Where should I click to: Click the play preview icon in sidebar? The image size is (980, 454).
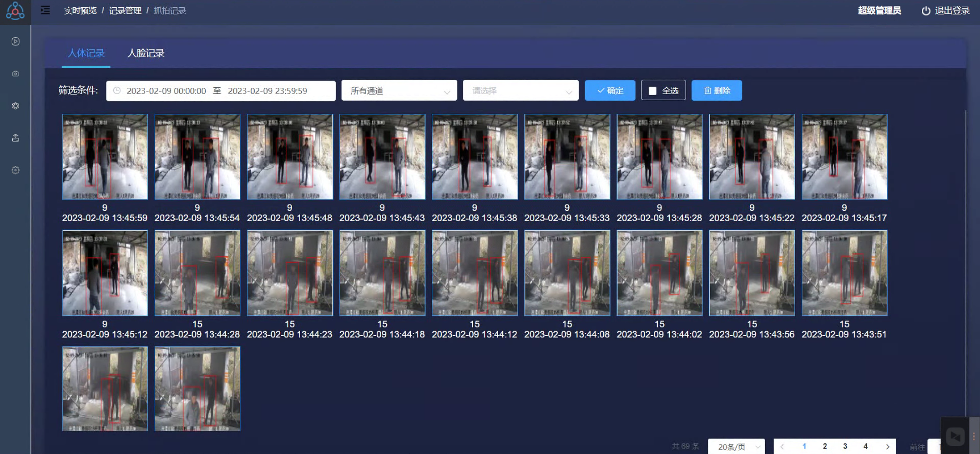point(15,41)
